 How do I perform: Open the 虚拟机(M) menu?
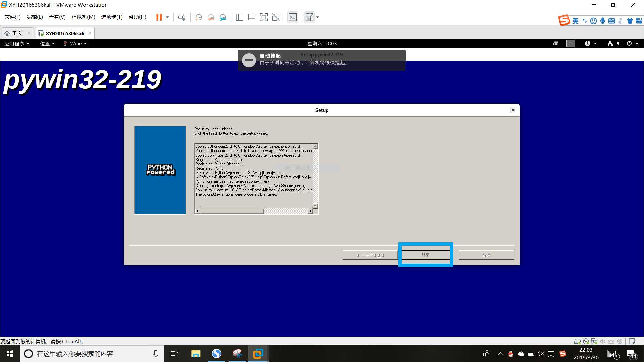(x=84, y=17)
